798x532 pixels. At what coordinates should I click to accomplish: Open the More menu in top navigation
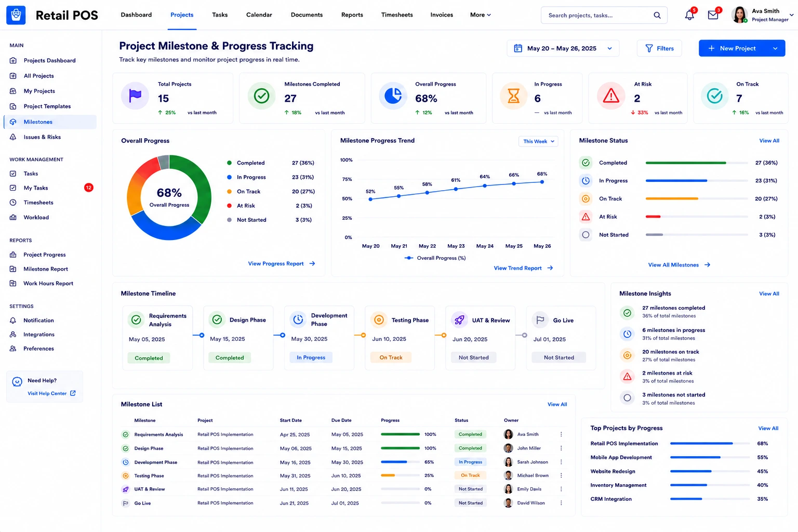point(480,15)
